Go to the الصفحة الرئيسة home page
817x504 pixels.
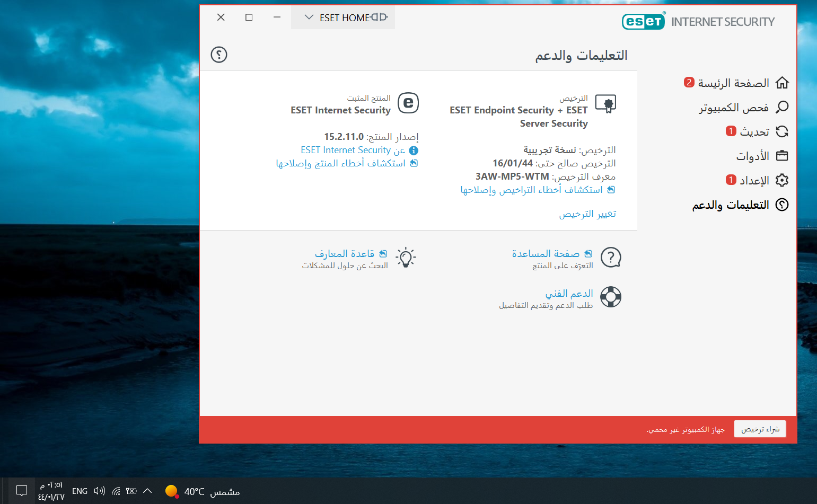point(733,83)
